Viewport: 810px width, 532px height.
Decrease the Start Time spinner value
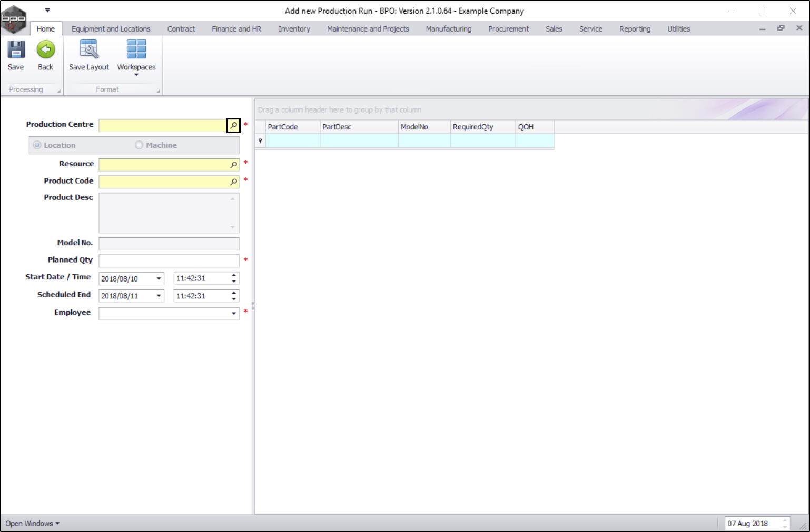(x=234, y=282)
